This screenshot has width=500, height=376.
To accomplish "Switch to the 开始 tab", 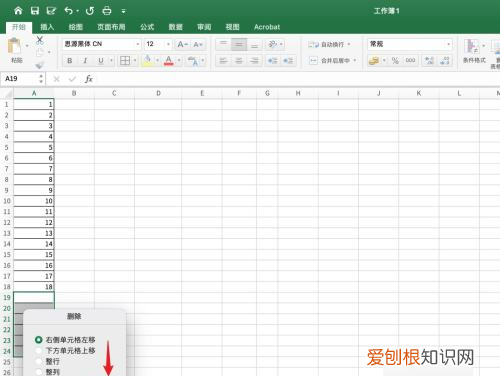I will (x=19, y=27).
